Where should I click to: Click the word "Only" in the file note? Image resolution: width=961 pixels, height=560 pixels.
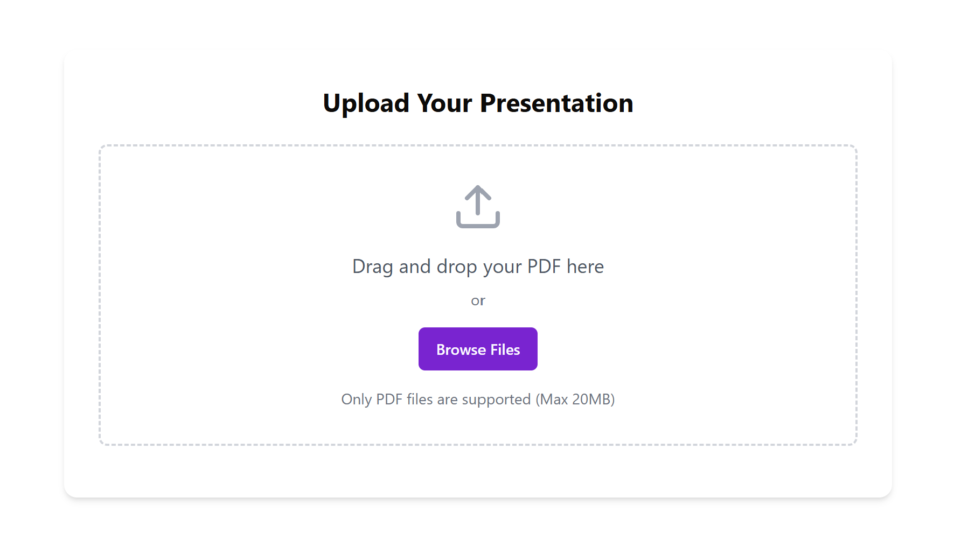(356, 400)
